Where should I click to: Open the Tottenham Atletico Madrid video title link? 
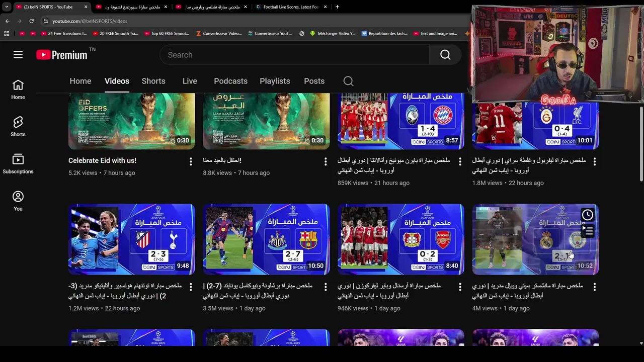tap(125, 291)
